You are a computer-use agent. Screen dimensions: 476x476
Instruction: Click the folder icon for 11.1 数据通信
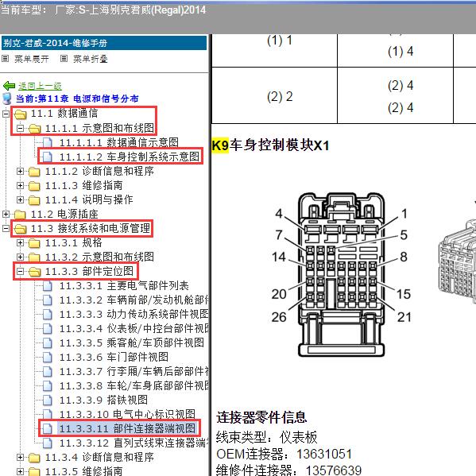pyautogui.click(x=21, y=114)
